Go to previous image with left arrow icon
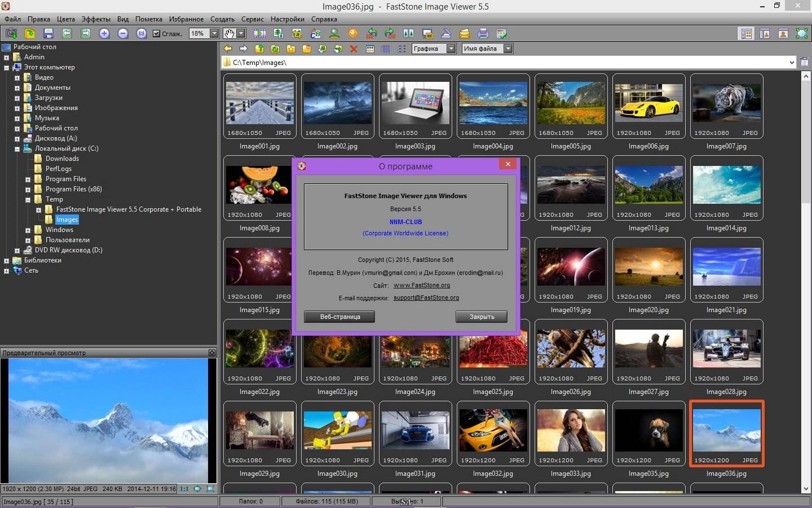This screenshot has height=508, width=812. point(67,33)
